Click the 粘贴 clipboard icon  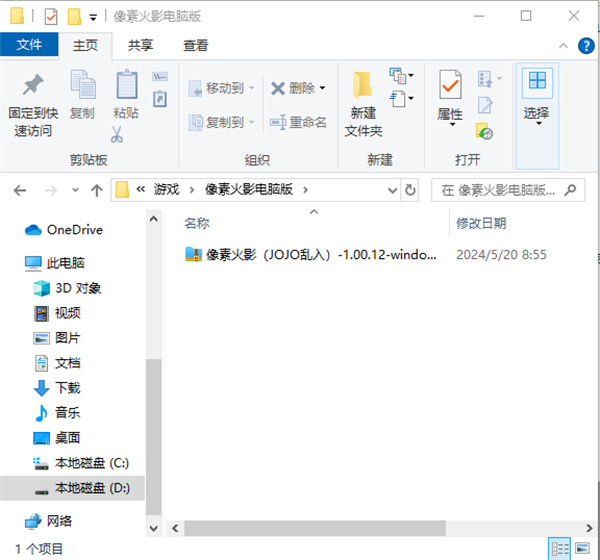pyautogui.click(x=126, y=86)
